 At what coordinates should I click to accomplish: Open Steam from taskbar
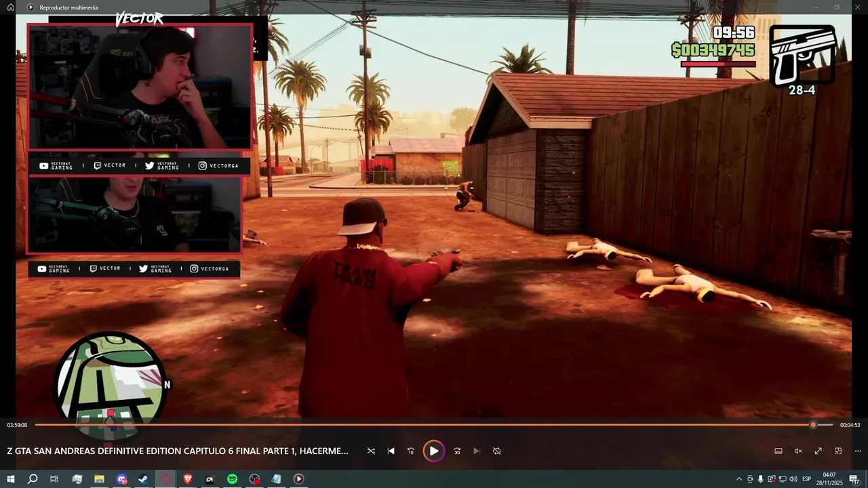[x=143, y=479]
